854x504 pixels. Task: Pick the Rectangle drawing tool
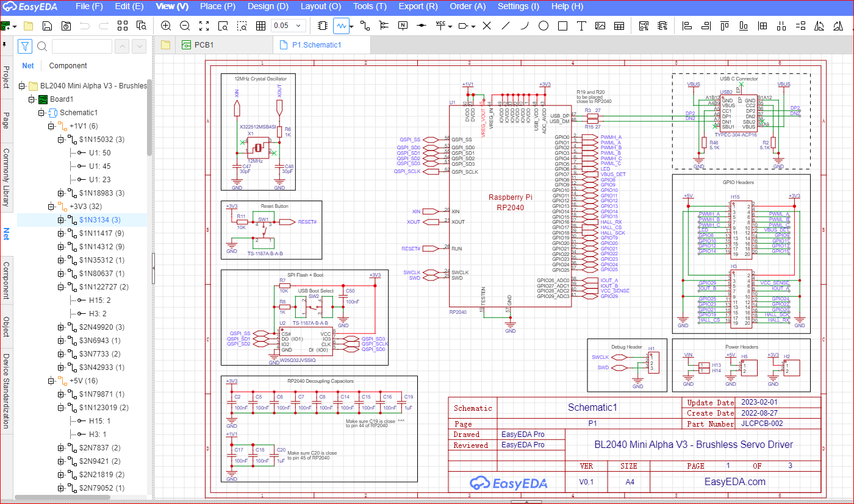[x=562, y=26]
